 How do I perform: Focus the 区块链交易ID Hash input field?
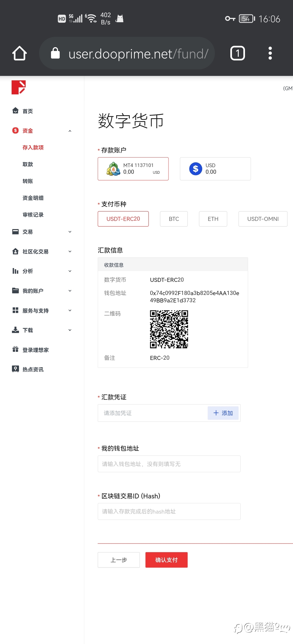(x=169, y=511)
